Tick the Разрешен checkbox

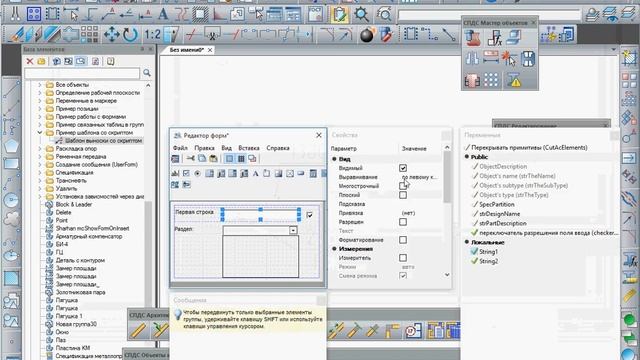tap(403, 222)
